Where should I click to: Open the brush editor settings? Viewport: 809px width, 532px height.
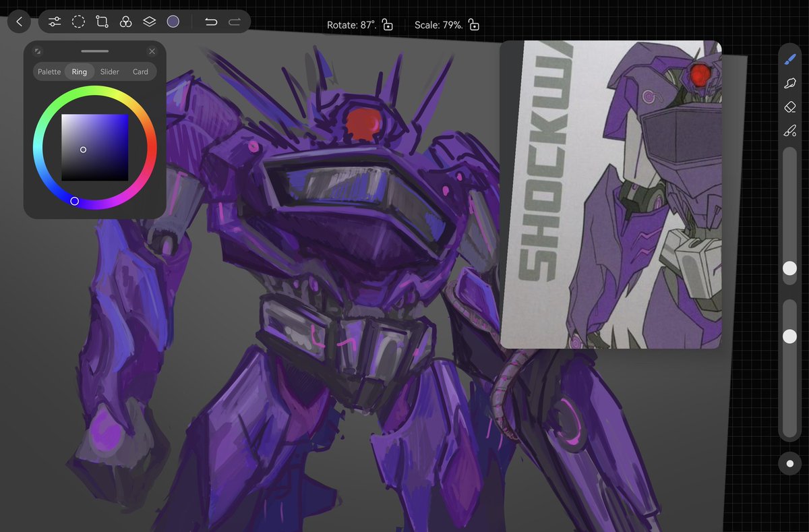coord(790,131)
